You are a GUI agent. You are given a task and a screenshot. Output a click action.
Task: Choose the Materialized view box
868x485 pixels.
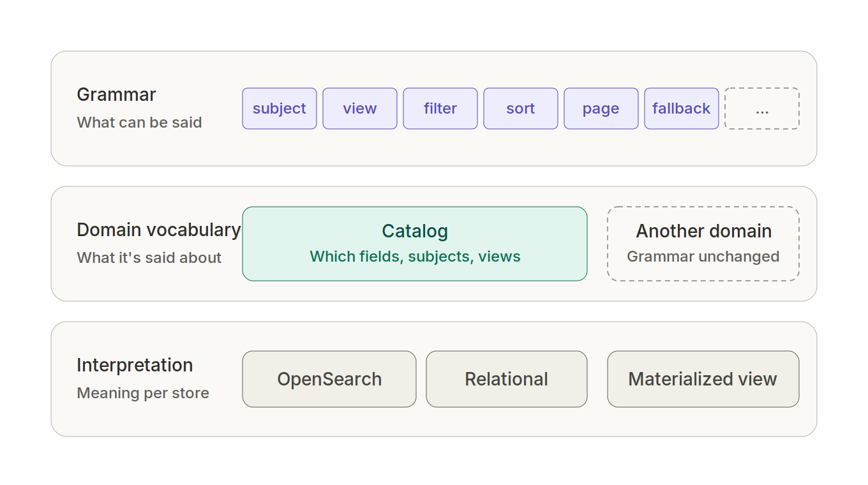click(703, 379)
